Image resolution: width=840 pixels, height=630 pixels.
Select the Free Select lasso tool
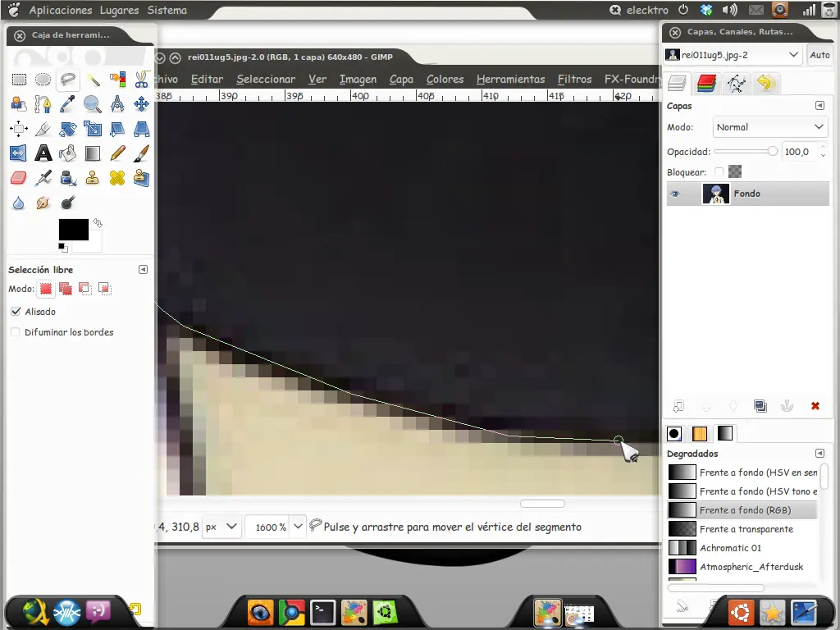coord(67,80)
